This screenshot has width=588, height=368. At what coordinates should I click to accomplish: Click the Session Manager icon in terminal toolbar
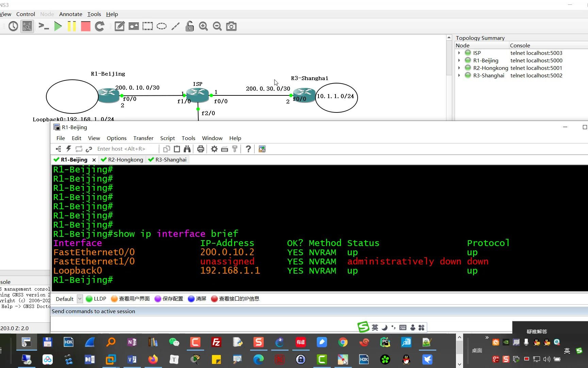[59, 149]
